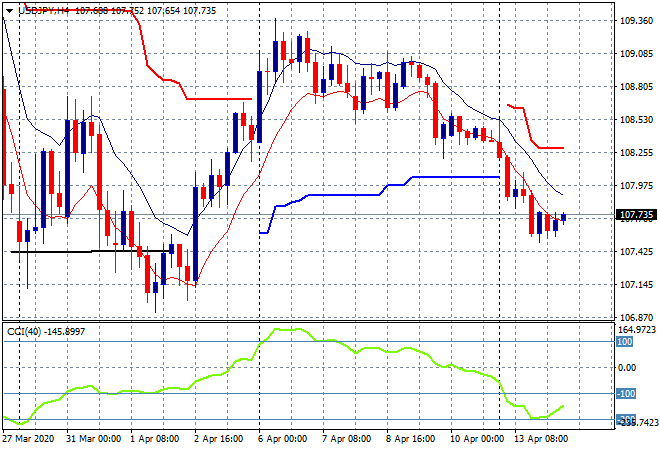Click the 107.145 price scale label
Viewport: 660px width, 450px height.
point(636,285)
